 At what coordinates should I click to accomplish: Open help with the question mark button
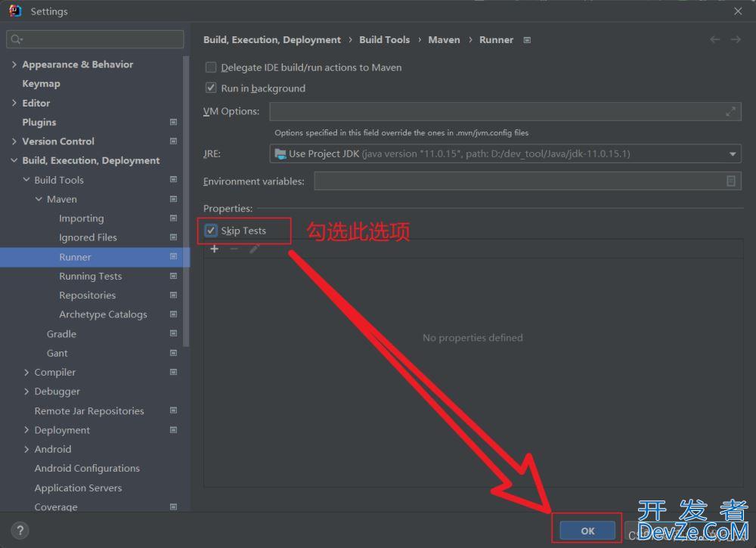[x=20, y=531]
